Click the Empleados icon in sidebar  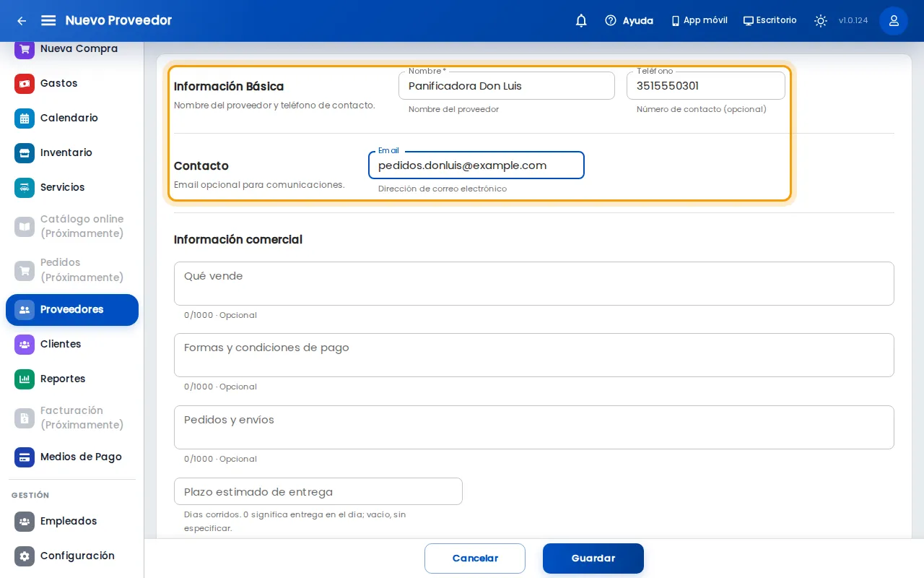pyautogui.click(x=25, y=521)
